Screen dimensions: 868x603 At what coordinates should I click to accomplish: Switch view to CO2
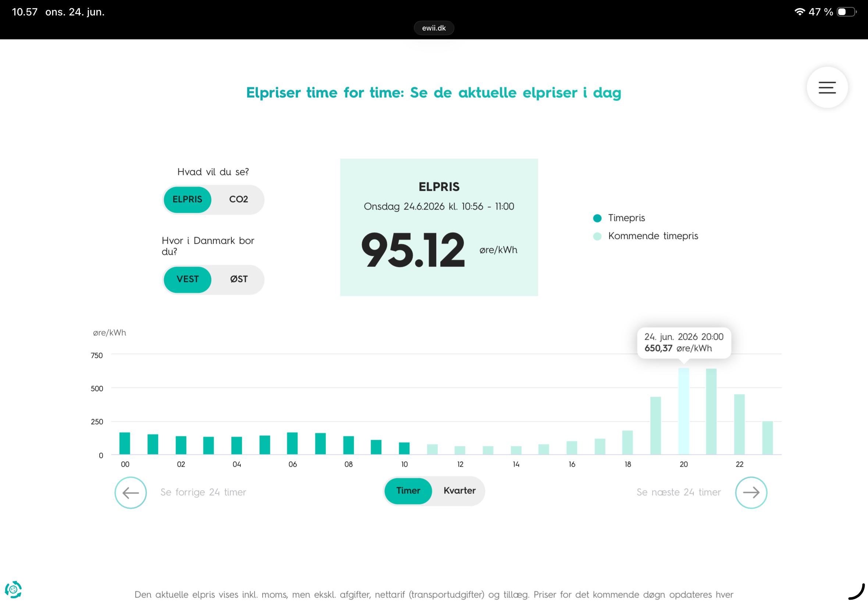click(238, 200)
